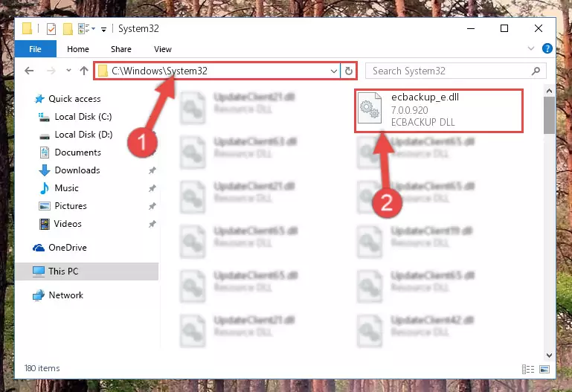Select the ecbackup_e.dll file
Viewport: 572px width, 392px height.
439,111
